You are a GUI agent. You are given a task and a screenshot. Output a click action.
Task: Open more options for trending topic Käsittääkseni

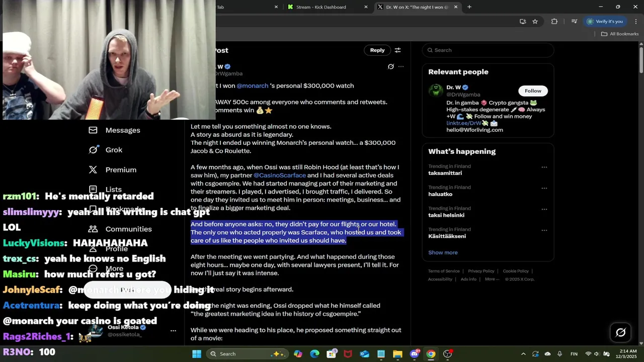point(544,230)
